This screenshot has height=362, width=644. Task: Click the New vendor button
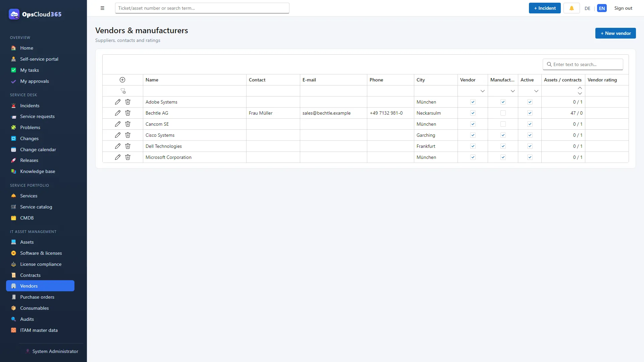pyautogui.click(x=615, y=33)
